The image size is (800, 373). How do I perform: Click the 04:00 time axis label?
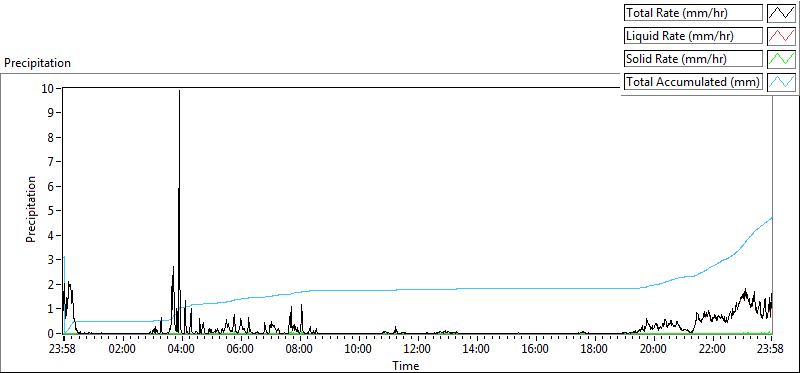click(181, 350)
